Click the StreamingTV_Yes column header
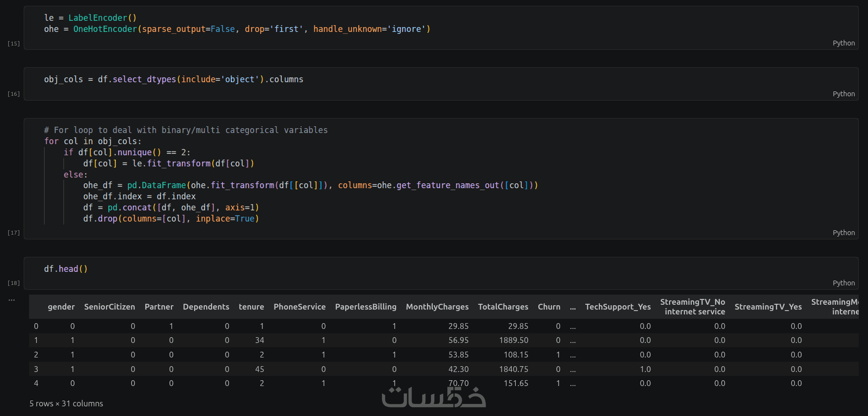The image size is (868, 416). pyautogui.click(x=768, y=307)
